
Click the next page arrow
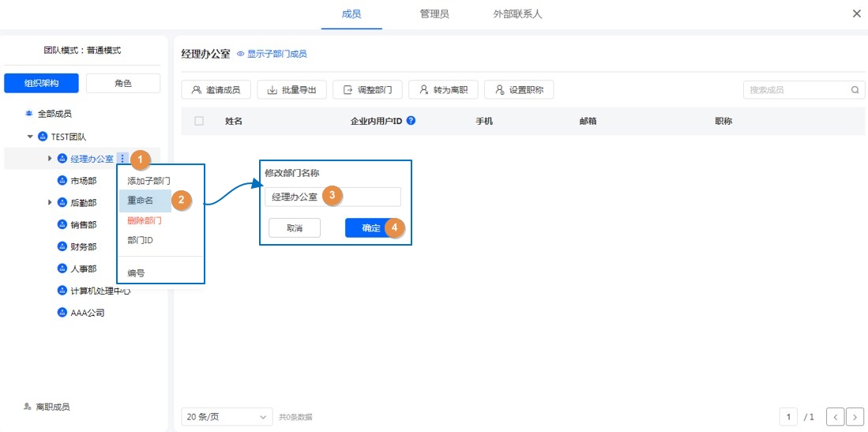tap(855, 416)
